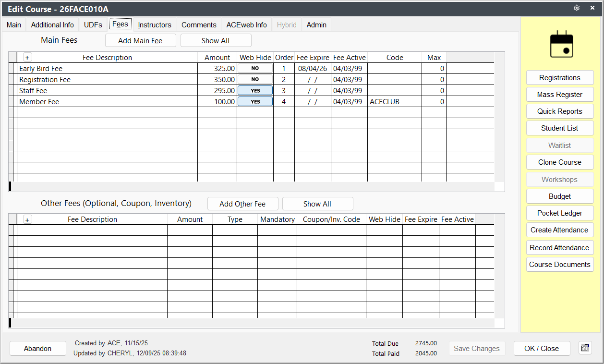Screen dimensions: 604x364
Task: Click the 295.00 amount cell
Action: click(217, 91)
